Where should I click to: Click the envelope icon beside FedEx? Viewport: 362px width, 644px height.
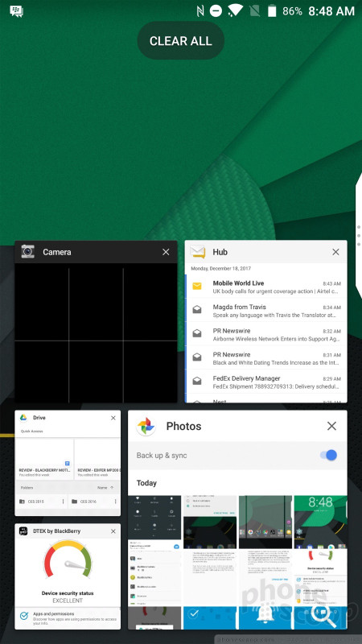(x=197, y=381)
